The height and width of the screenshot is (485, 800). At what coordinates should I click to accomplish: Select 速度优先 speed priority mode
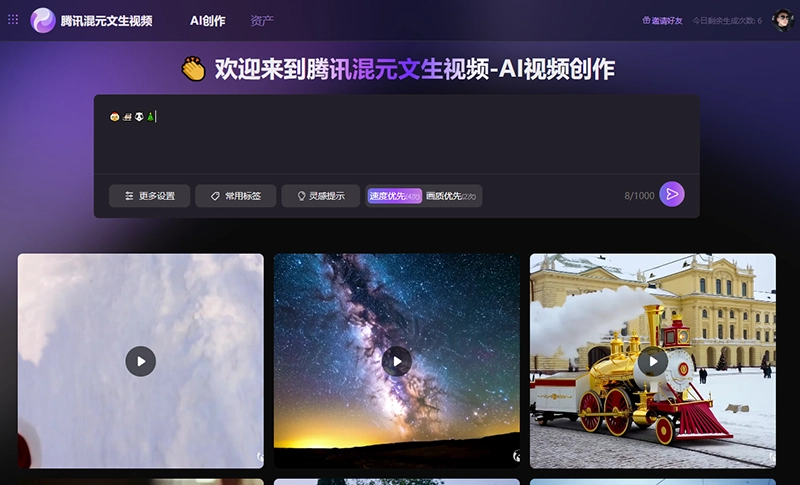(394, 196)
